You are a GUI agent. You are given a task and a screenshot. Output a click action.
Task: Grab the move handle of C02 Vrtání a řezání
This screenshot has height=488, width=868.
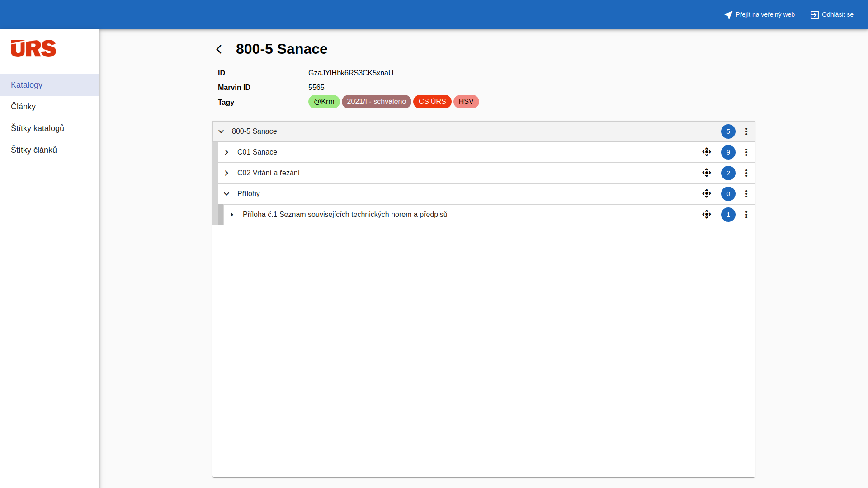pyautogui.click(x=707, y=173)
